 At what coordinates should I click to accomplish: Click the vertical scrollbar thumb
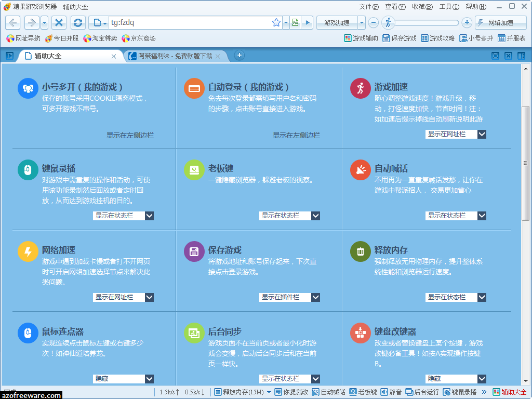[525, 163]
